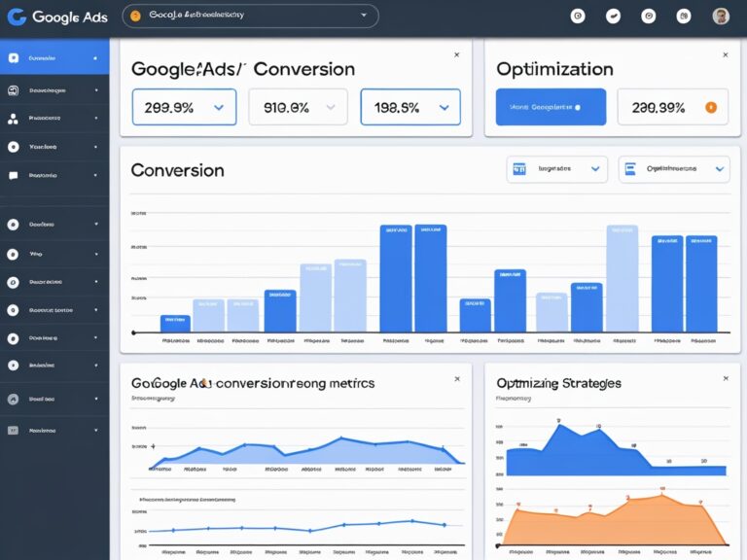The height and width of the screenshot is (560, 747).
Task: Open the account selector dropdown in the top bar
Action: click(x=364, y=16)
